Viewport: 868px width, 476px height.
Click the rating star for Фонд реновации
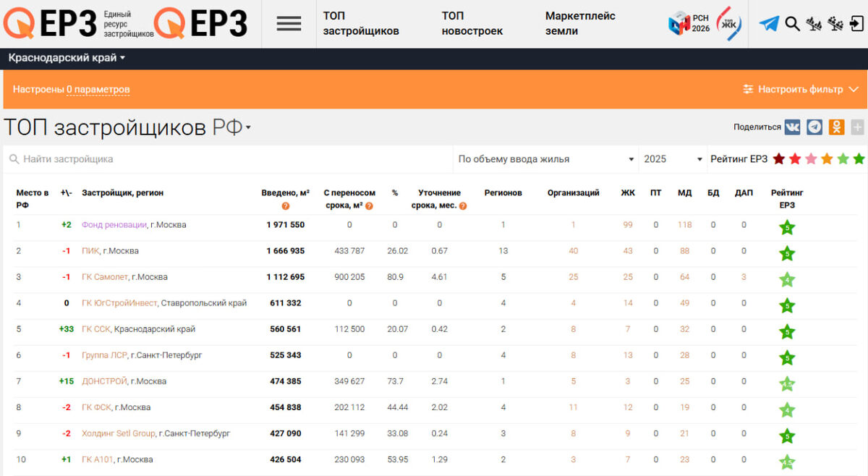click(787, 228)
